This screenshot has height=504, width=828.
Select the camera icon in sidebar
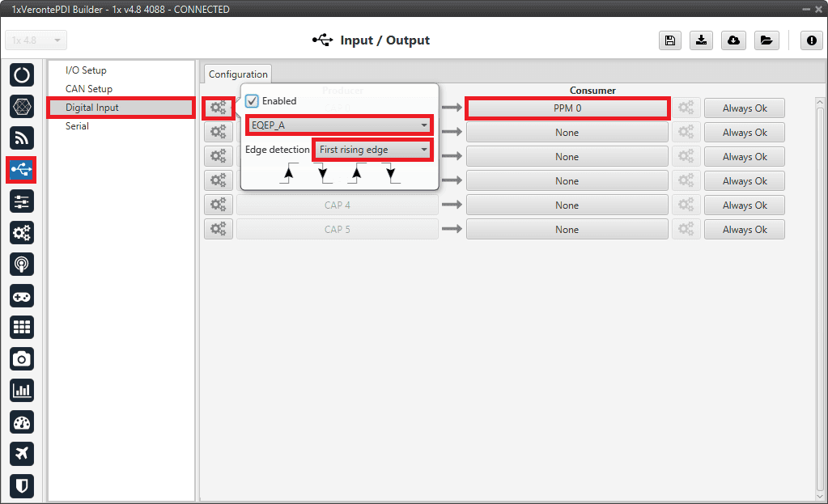pos(22,358)
